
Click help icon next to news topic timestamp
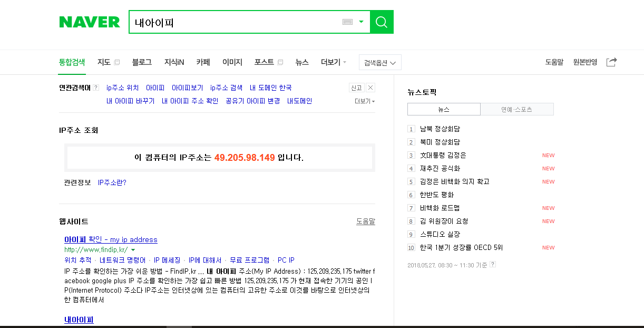coord(493,264)
